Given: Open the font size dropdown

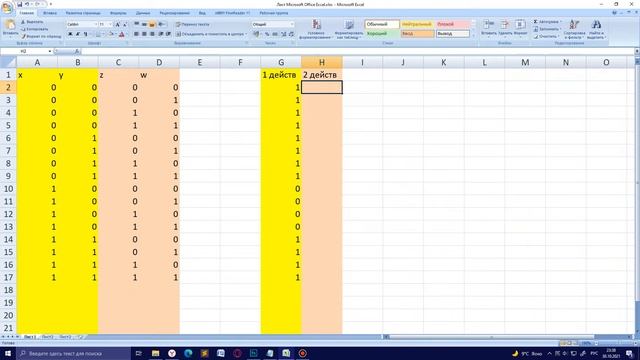Looking at the screenshot, I should [111, 24].
